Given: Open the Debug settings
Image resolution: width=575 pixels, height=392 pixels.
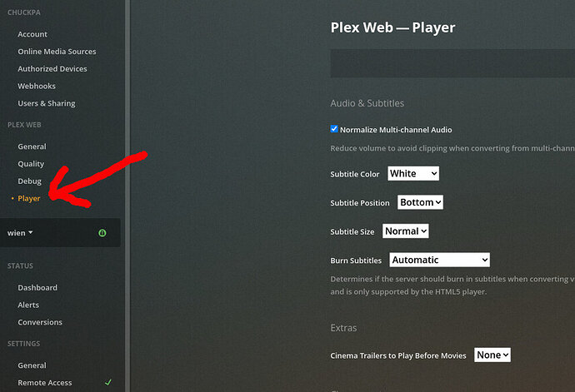Looking at the screenshot, I should [x=29, y=181].
